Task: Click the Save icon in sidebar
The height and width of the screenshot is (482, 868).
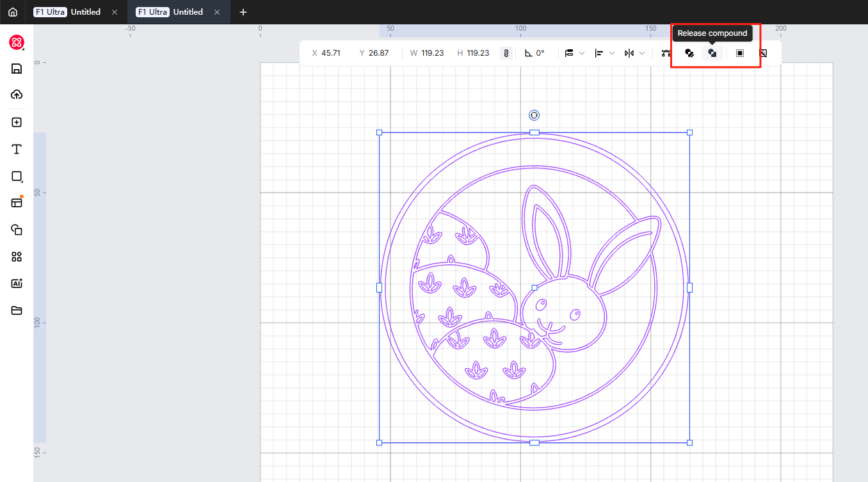Action: 17,69
